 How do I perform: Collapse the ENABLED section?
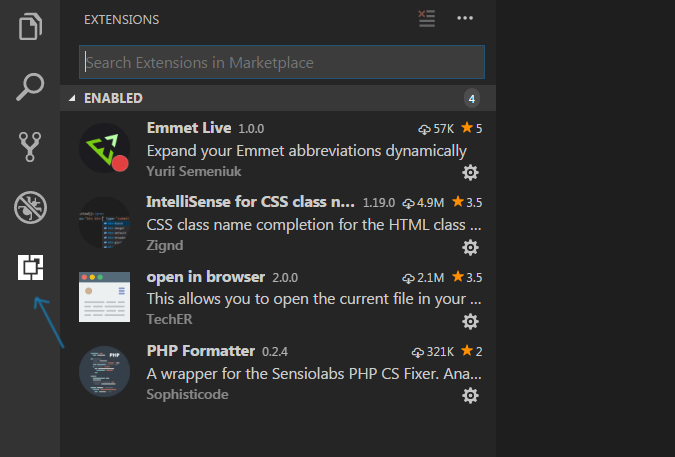pyautogui.click(x=70, y=98)
